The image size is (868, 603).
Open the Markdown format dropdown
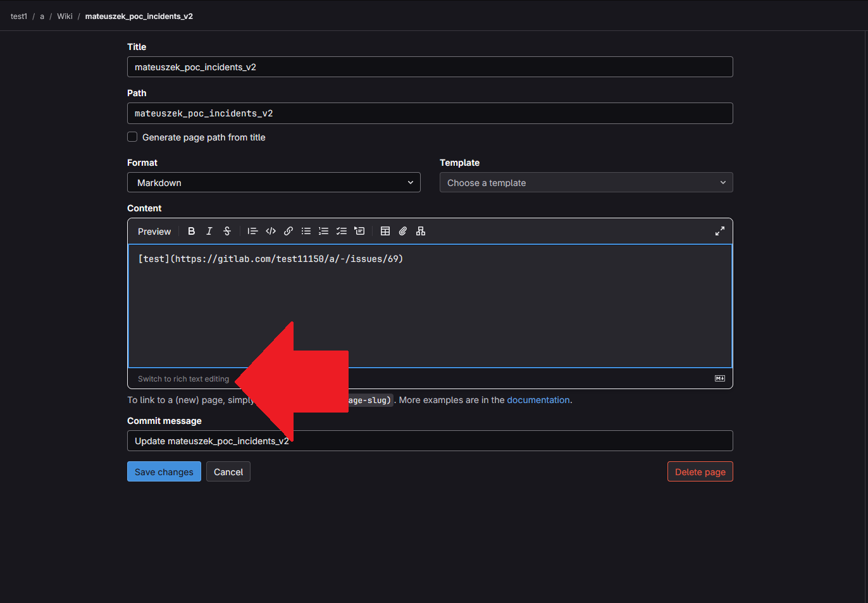pos(273,183)
